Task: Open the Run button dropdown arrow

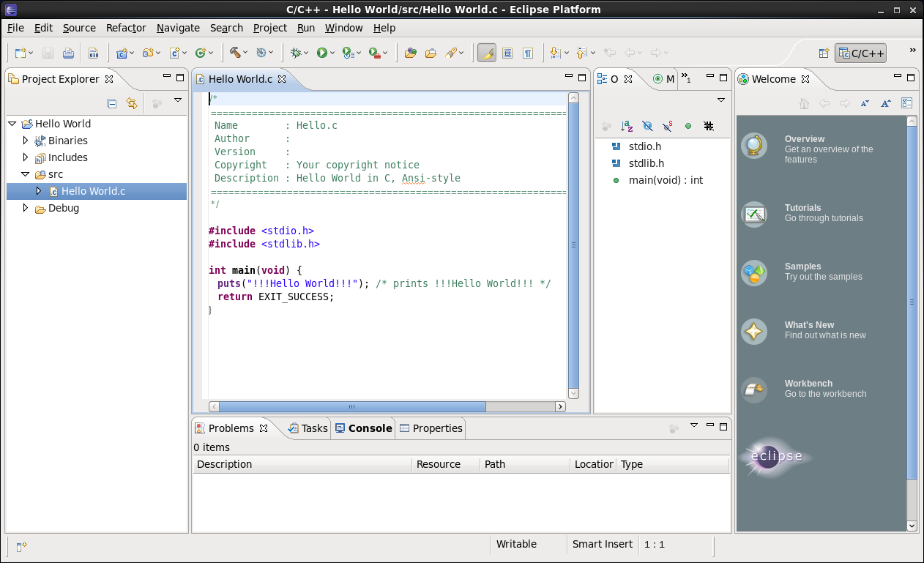Action: point(332,53)
